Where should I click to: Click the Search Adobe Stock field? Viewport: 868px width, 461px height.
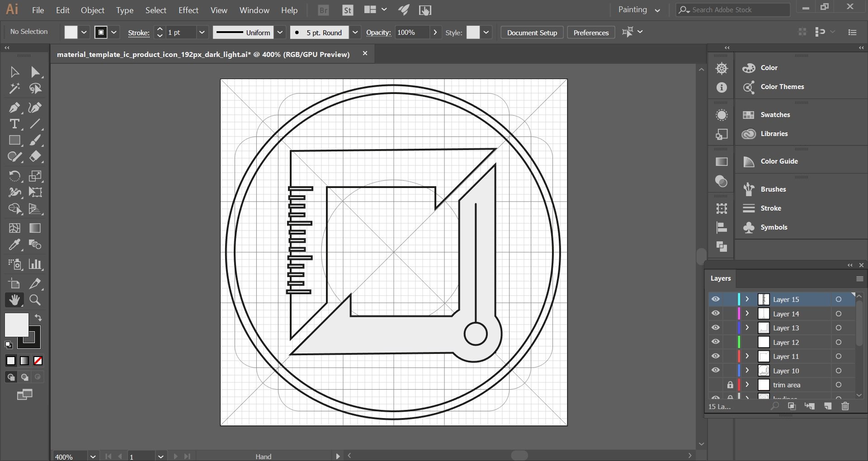click(x=737, y=10)
